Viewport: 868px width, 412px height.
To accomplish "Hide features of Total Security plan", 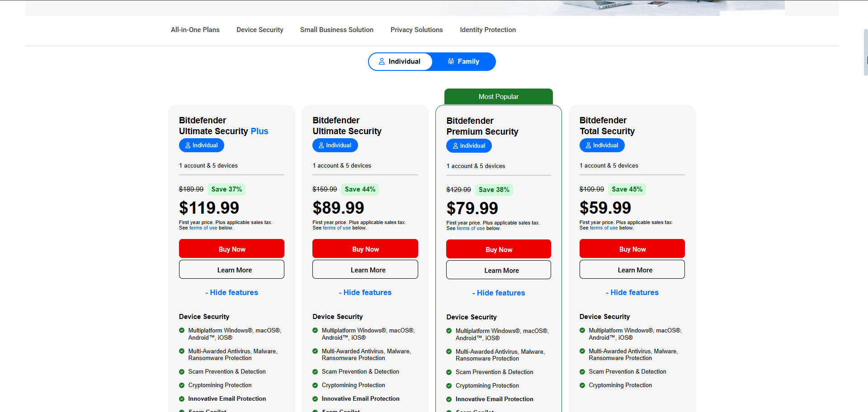I will [632, 292].
